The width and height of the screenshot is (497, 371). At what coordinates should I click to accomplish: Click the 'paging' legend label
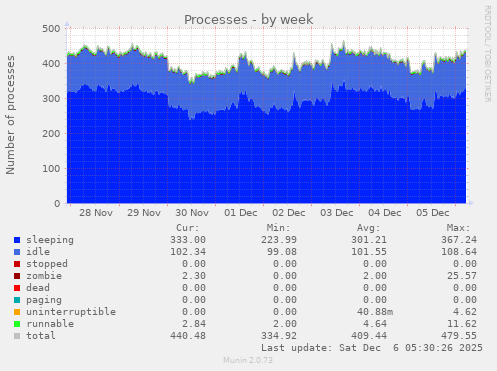click(44, 300)
